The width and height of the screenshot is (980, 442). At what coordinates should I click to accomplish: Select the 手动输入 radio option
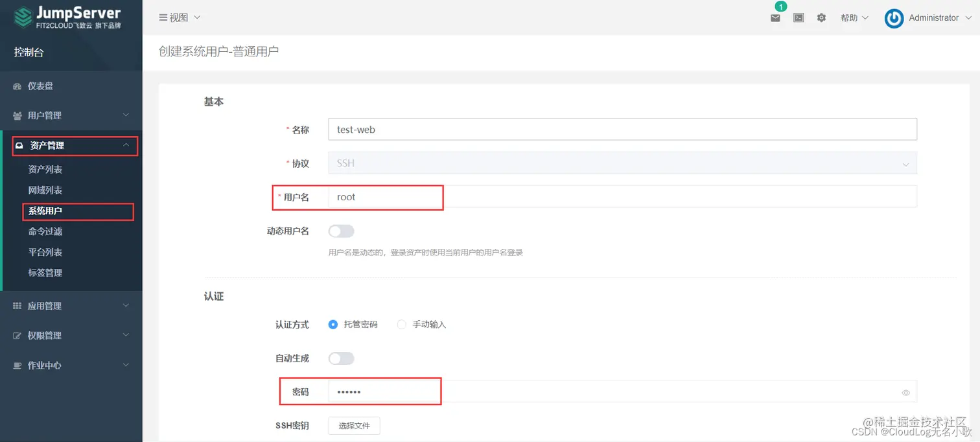[402, 324]
